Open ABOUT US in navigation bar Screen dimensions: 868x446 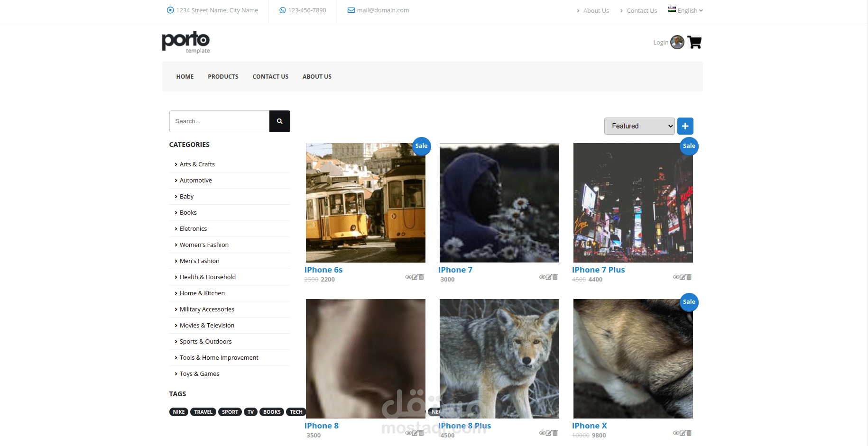point(317,77)
